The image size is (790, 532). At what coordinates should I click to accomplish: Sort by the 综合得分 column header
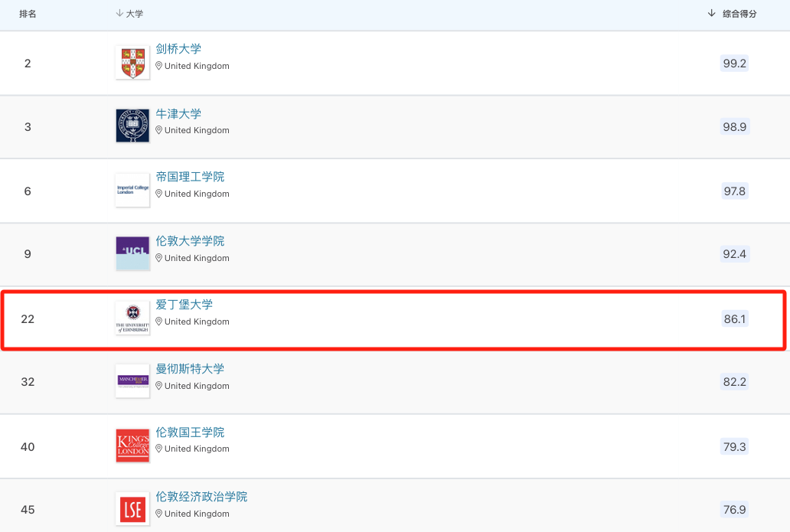tap(732, 14)
